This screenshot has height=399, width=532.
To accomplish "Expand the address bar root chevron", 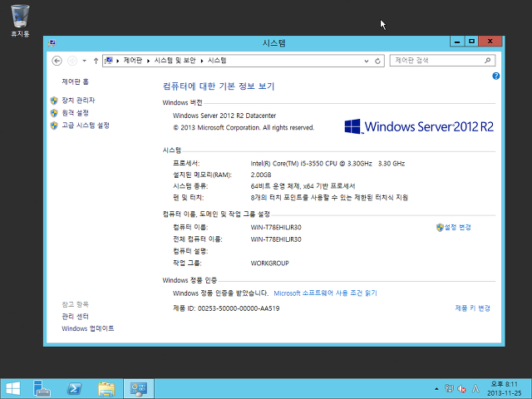I will coord(118,61).
